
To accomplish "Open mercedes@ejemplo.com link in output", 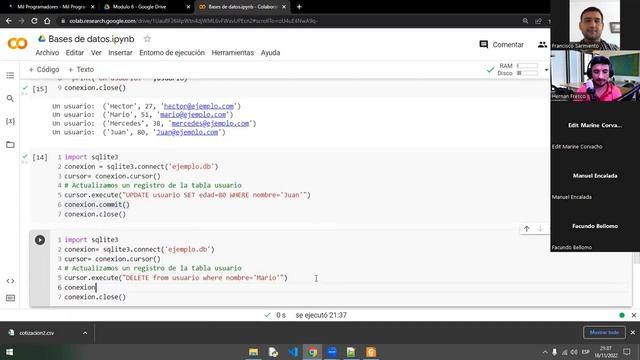I will point(210,123).
